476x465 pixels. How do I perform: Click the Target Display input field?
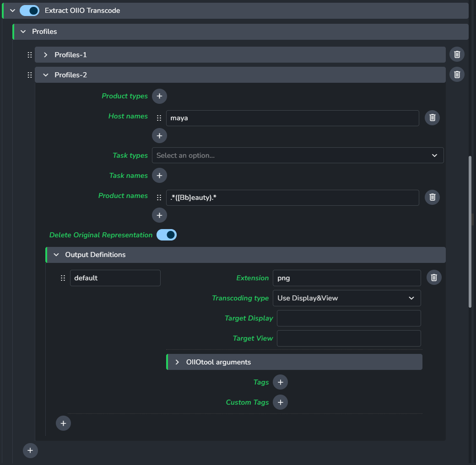(x=348, y=318)
